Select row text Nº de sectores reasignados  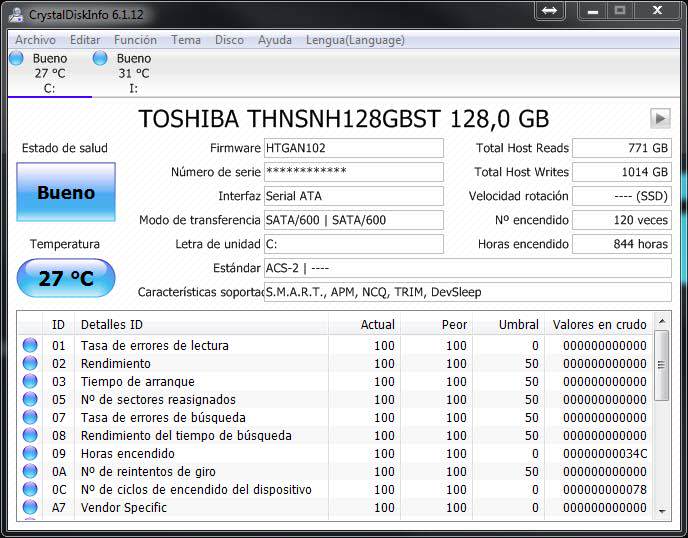158,399
